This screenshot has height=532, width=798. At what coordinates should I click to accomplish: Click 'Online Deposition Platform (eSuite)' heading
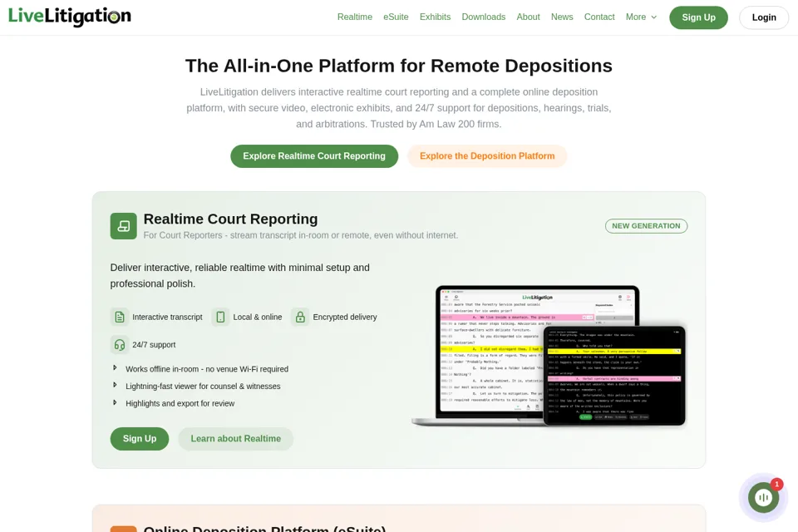click(264, 529)
